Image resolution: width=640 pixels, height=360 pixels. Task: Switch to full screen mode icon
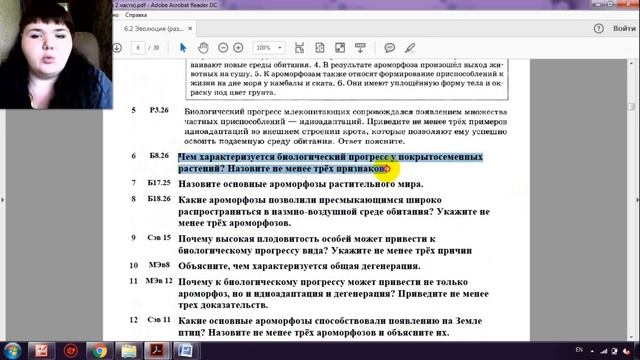click(340, 48)
